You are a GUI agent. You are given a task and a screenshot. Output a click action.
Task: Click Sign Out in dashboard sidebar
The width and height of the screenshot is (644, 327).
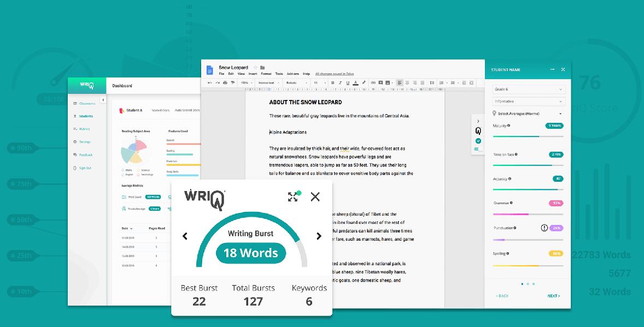pos(82,168)
